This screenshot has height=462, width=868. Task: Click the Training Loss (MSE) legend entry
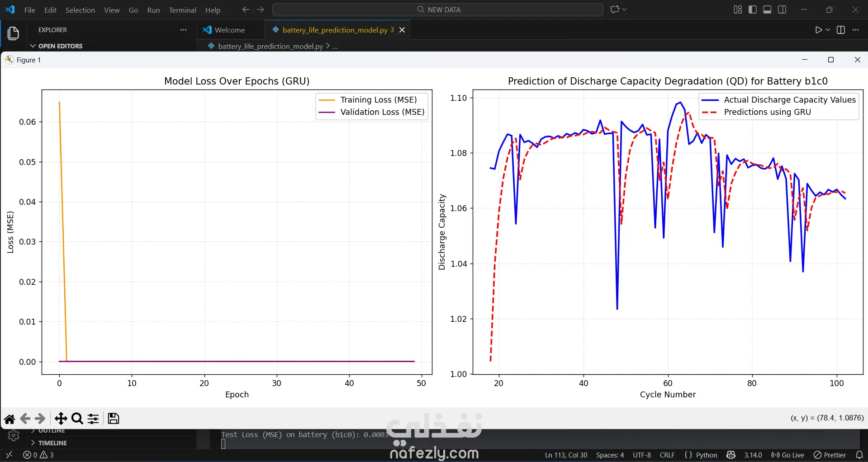372,100
